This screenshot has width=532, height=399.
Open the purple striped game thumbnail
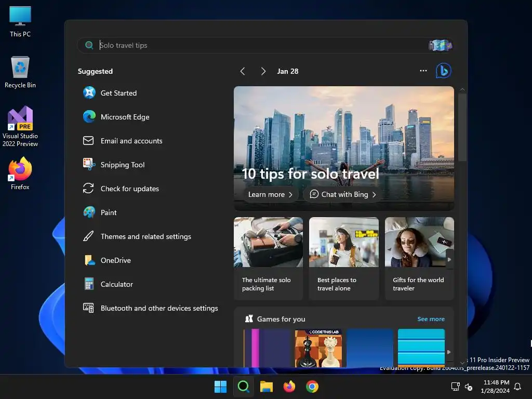(268, 348)
